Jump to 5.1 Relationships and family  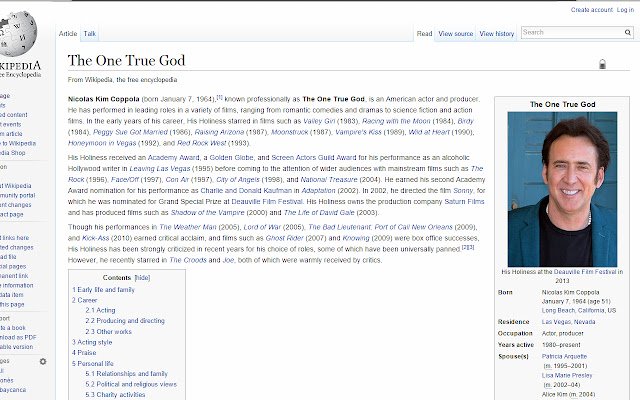tap(127, 374)
